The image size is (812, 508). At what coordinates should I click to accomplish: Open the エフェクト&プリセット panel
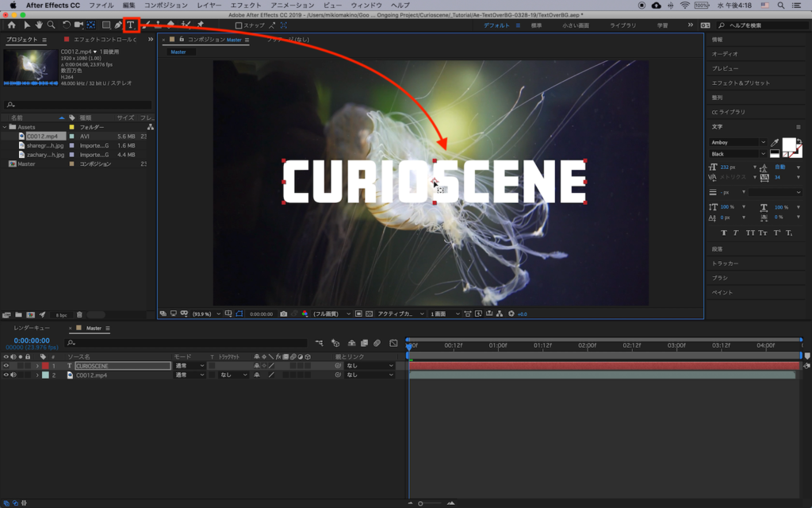coord(740,83)
